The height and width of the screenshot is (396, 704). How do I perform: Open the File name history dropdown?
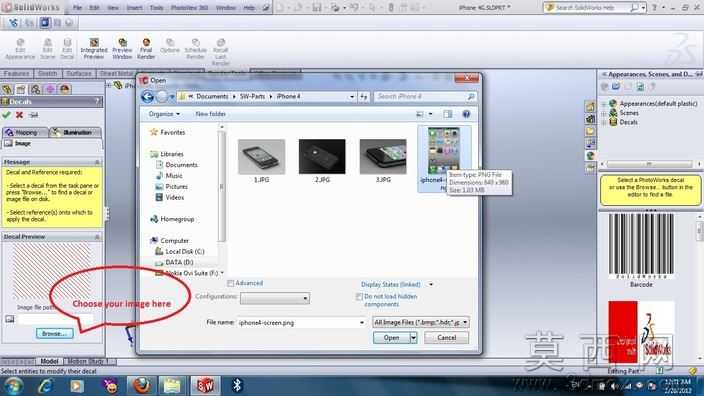362,322
